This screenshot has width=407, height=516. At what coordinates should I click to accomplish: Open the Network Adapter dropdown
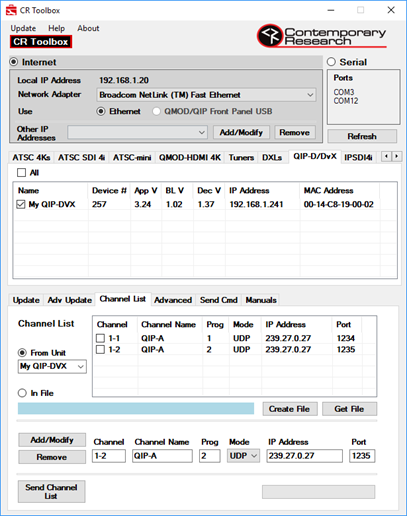[206, 95]
